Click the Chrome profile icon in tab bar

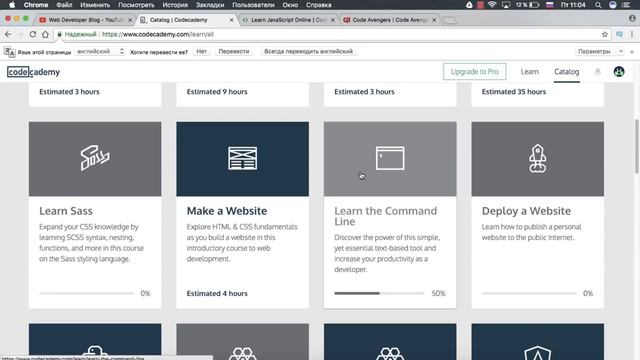coord(632,18)
